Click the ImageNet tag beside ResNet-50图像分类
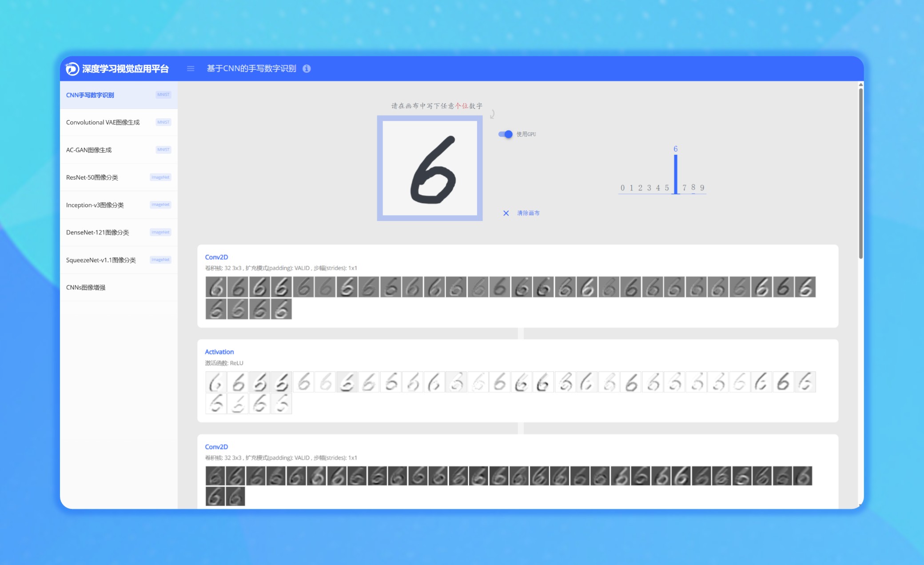The image size is (924, 565). coord(160,177)
